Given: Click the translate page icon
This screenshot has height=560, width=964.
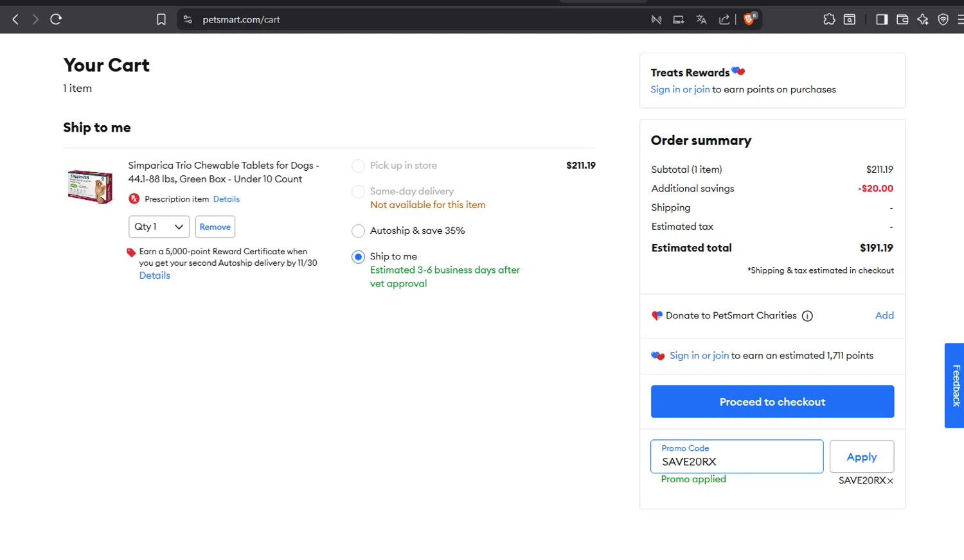Looking at the screenshot, I should click(701, 19).
